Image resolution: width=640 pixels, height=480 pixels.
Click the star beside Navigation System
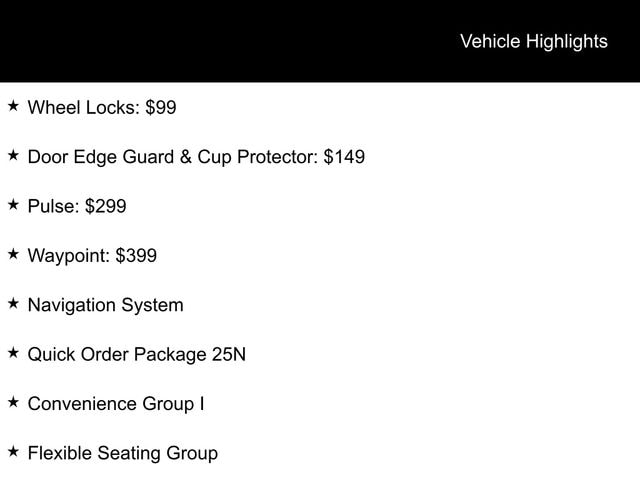pos(13,304)
